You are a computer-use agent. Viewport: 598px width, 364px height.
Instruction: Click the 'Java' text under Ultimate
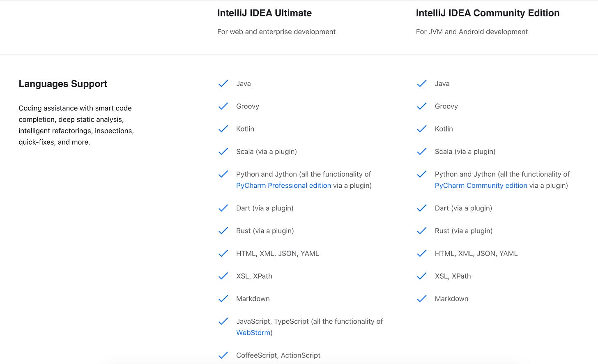(x=244, y=84)
